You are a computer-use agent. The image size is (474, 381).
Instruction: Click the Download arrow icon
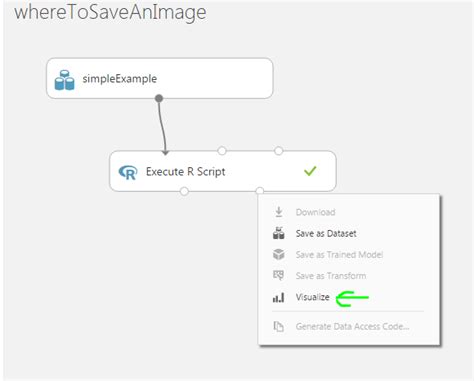pyautogui.click(x=279, y=212)
